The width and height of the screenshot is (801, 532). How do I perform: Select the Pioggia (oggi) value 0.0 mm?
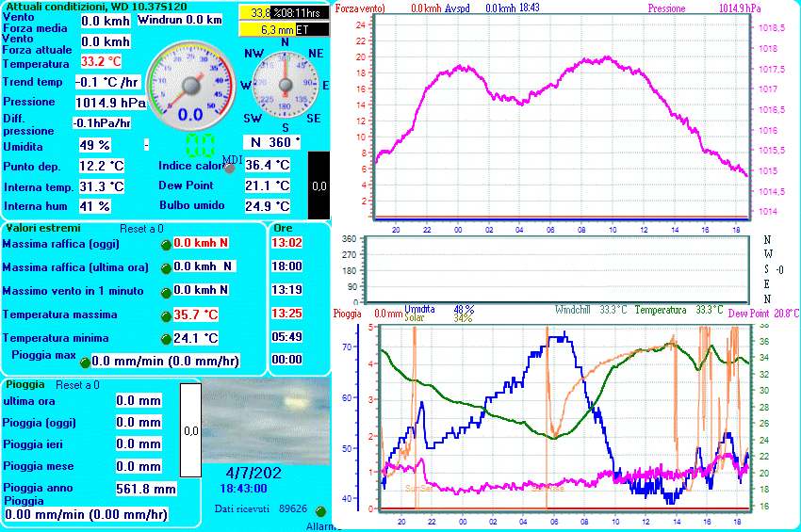point(139,422)
